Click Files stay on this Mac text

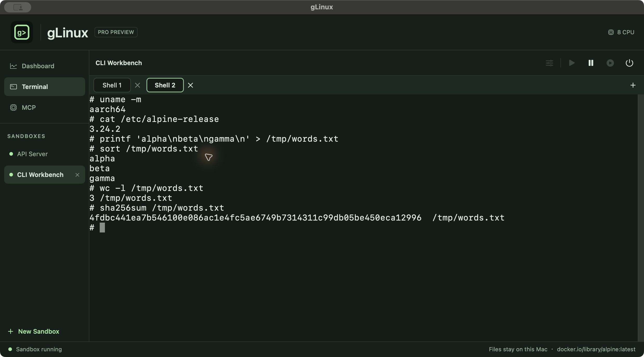(x=518, y=349)
